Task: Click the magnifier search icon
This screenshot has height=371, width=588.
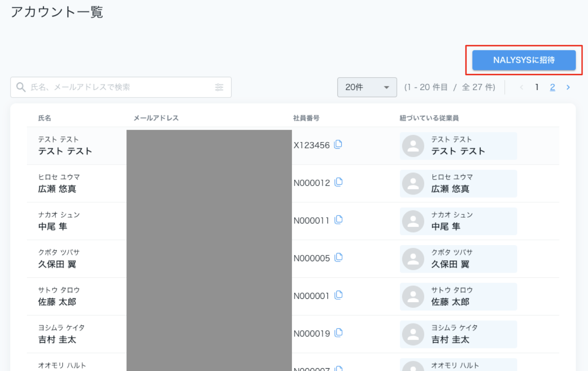Action: (x=21, y=87)
